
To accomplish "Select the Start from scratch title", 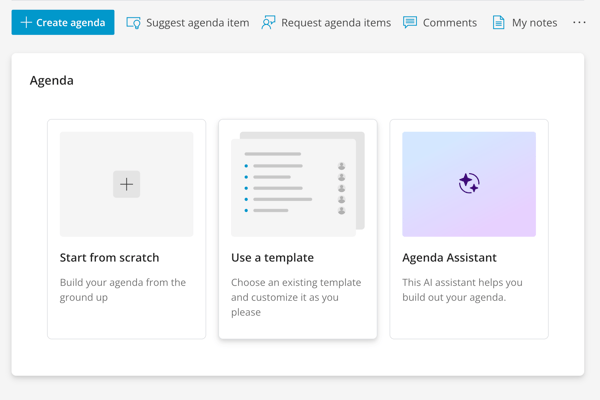I will [109, 258].
